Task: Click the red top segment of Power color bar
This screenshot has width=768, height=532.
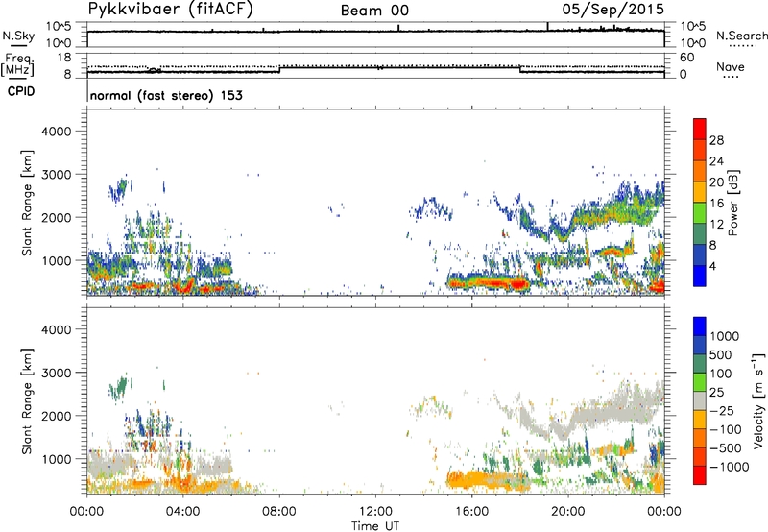Action: click(x=700, y=129)
